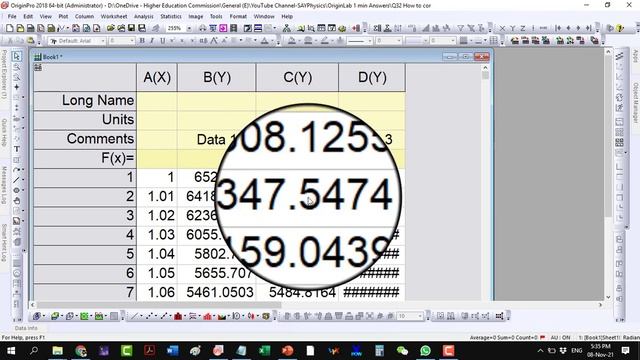Click cell containing 5461.0503
640x360 pixels.
[x=217, y=292]
